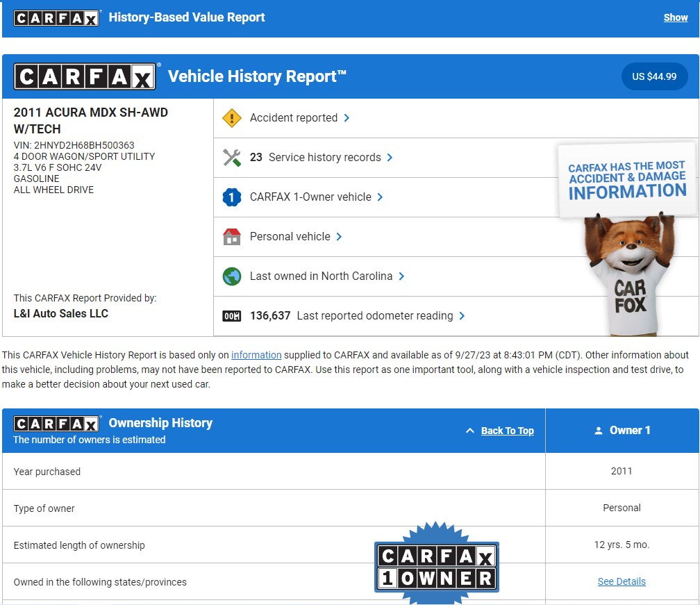
Task: Expand Service history records chevron
Action: 390,158
